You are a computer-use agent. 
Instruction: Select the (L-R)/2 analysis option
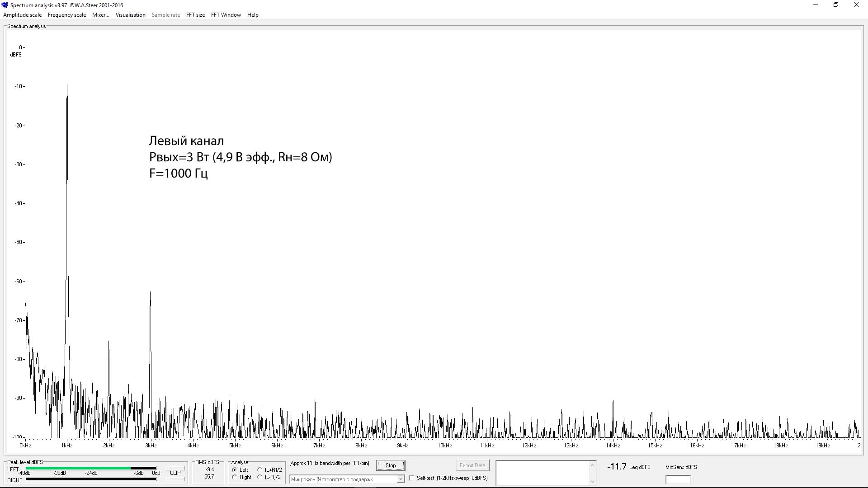[260, 477]
